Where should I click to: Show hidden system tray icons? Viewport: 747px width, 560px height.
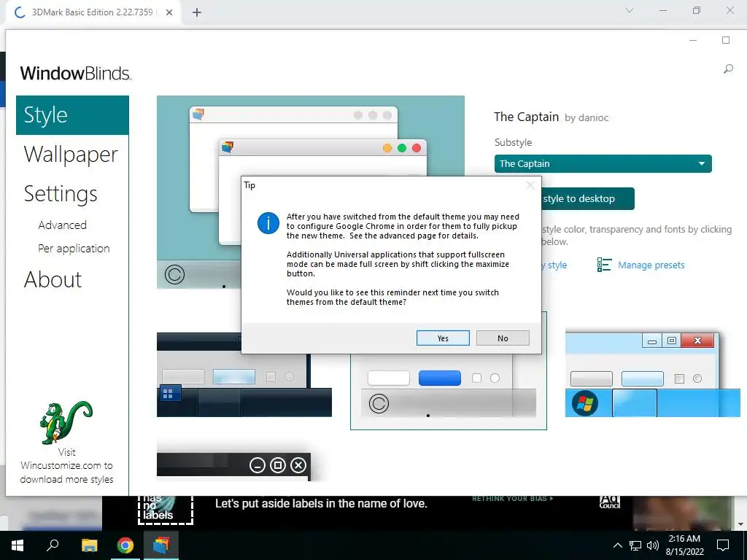617,545
